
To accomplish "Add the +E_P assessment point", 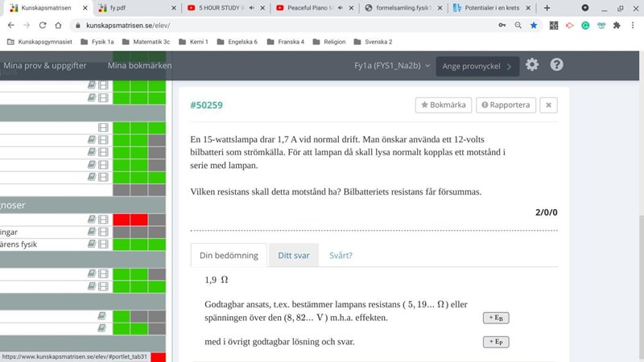I will 495,342.
